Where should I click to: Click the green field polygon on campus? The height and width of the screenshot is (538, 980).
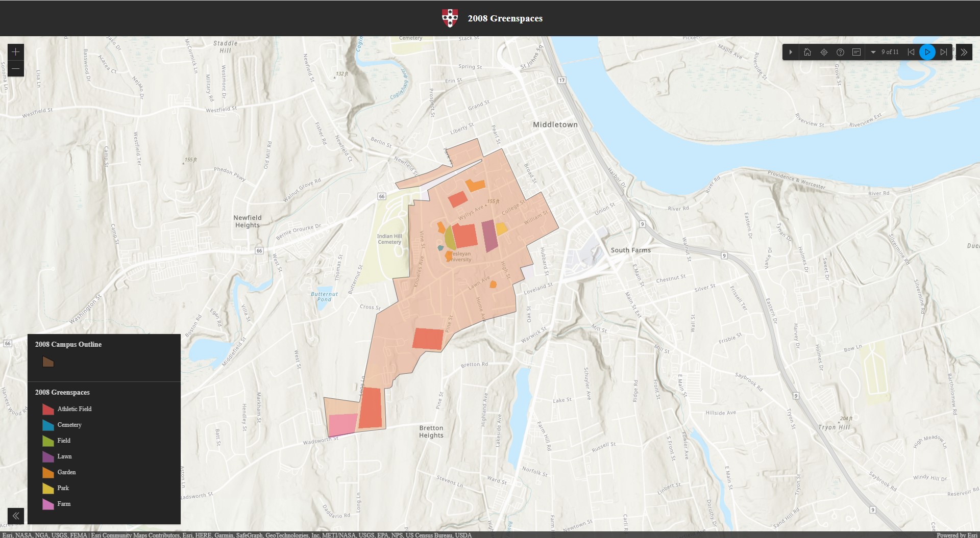coord(449,238)
